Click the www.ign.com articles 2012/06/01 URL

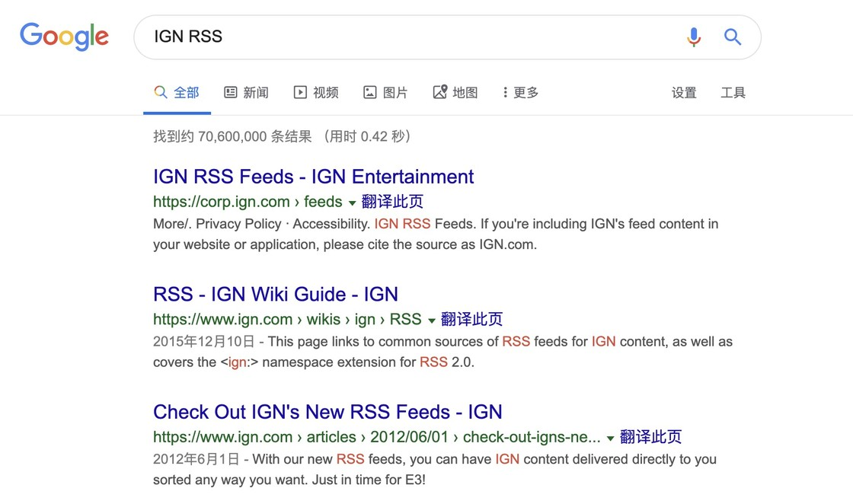click(x=376, y=436)
